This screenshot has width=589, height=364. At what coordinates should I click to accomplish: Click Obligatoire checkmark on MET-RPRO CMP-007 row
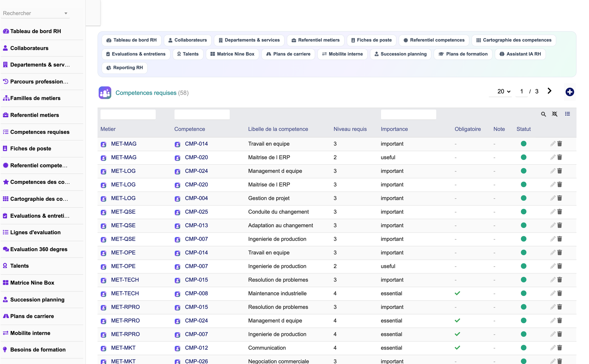457,334
